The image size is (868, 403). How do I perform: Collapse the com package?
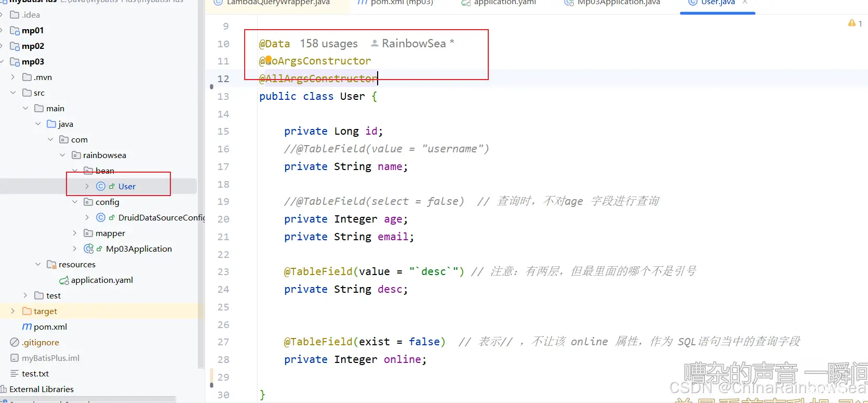pos(50,139)
